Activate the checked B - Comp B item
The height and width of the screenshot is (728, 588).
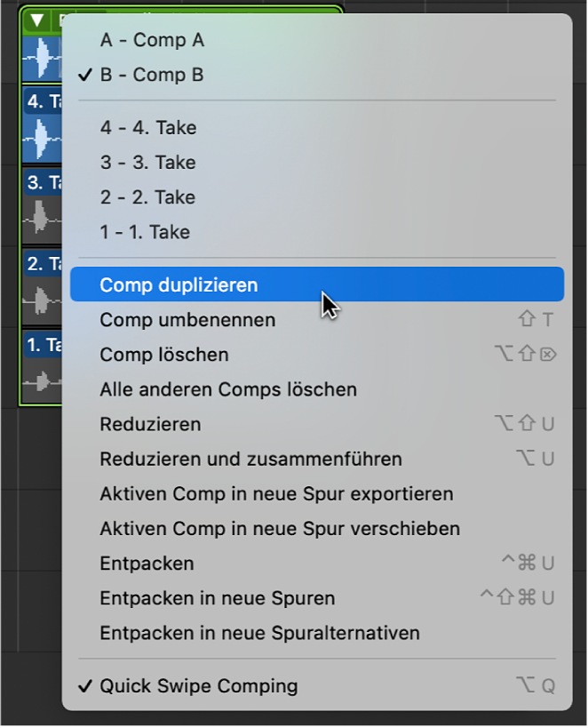pos(152,75)
